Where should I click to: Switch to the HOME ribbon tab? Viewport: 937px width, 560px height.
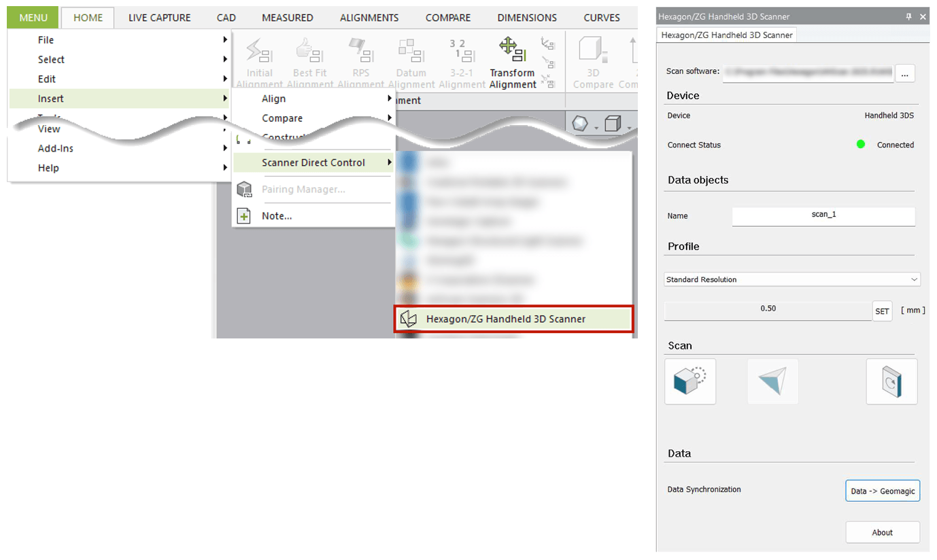pyautogui.click(x=88, y=18)
